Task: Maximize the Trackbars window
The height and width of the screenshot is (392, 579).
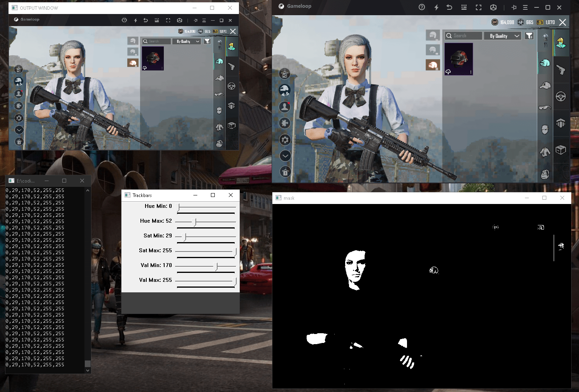Action: coord(213,195)
